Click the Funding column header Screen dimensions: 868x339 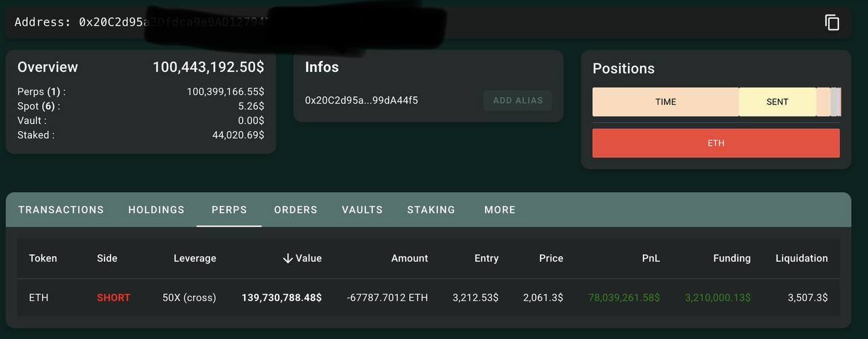click(732, 258)
